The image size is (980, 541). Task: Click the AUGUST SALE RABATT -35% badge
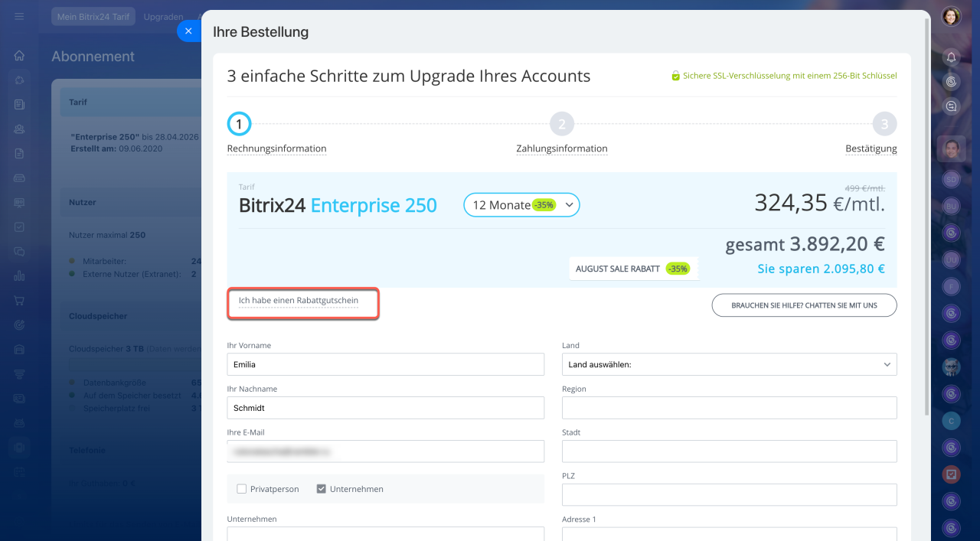[634, 269]
